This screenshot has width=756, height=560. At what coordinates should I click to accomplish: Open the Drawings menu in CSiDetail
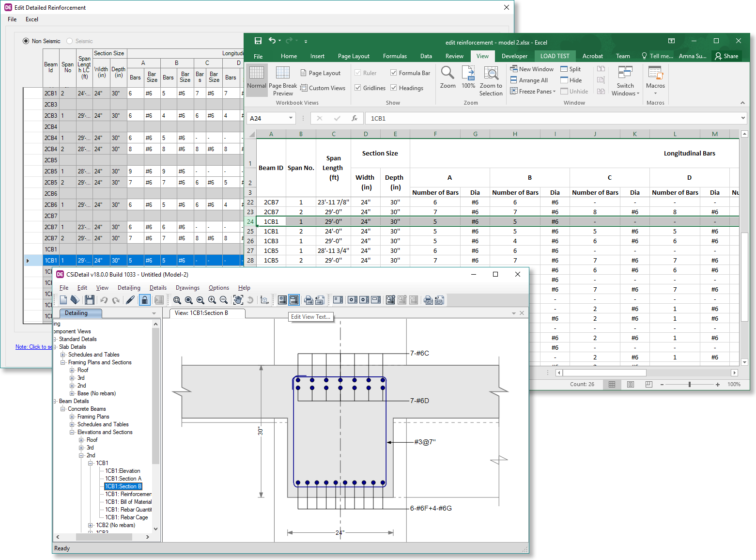pos(187,288)
